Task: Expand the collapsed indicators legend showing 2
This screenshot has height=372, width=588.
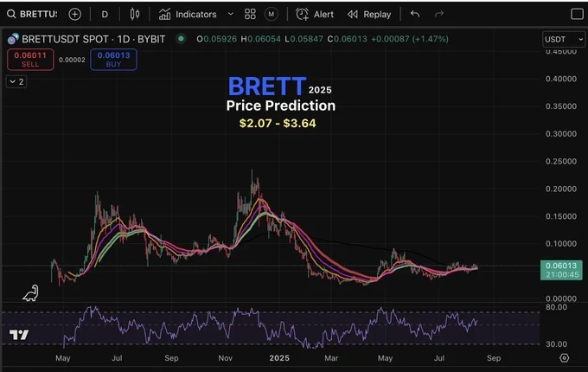Action: (16, 81)
